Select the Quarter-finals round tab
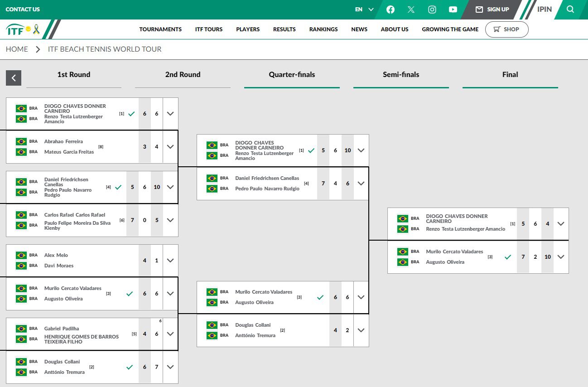588x387 pixels. coord(292,75)
